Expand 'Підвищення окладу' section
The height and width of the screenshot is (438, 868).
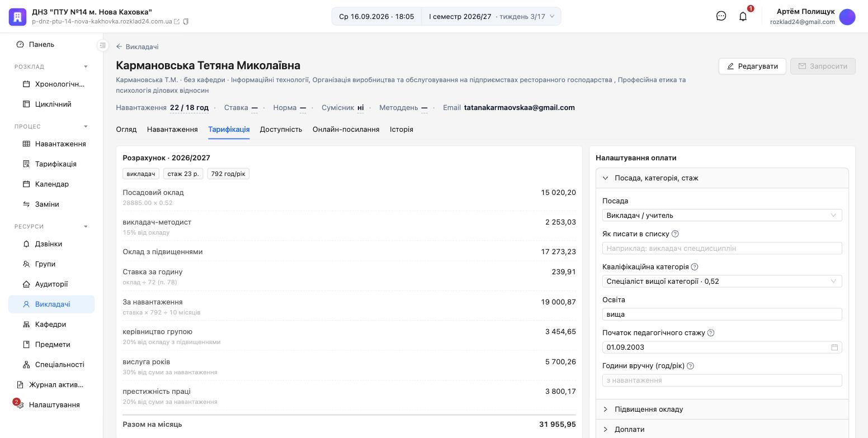722,410
